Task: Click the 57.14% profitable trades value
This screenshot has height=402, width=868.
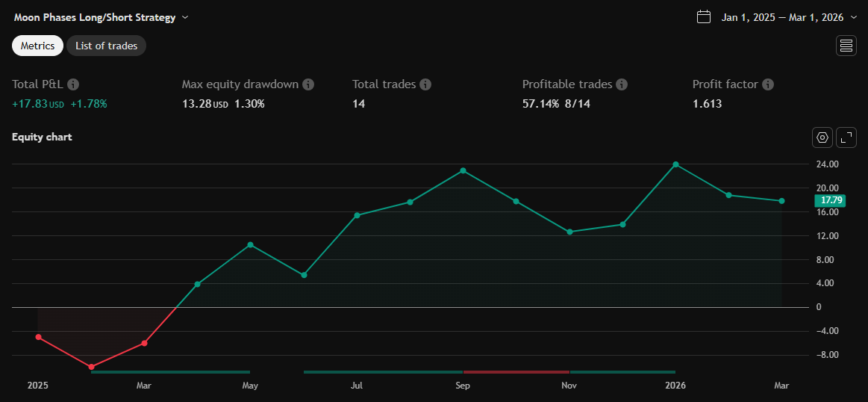Action: (x=540, y=104)
